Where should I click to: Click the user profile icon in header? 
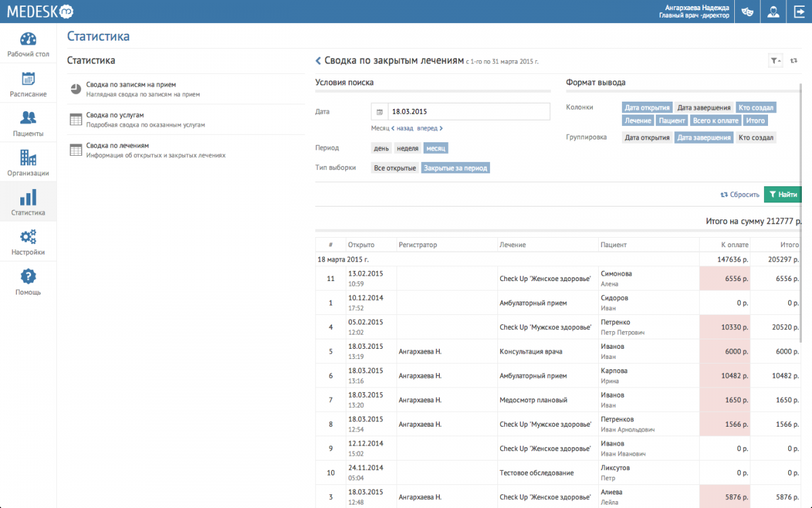[x=773, y=12]
